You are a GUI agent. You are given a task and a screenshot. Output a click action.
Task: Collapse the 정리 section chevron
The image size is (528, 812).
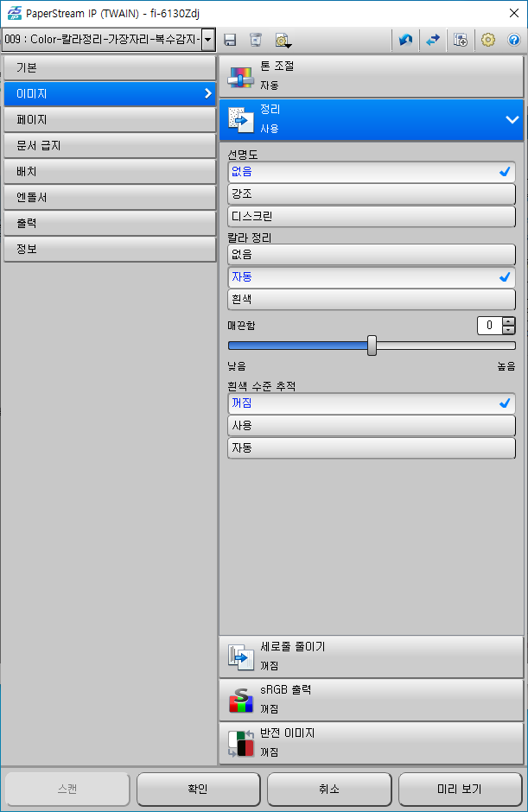[512, 119]
